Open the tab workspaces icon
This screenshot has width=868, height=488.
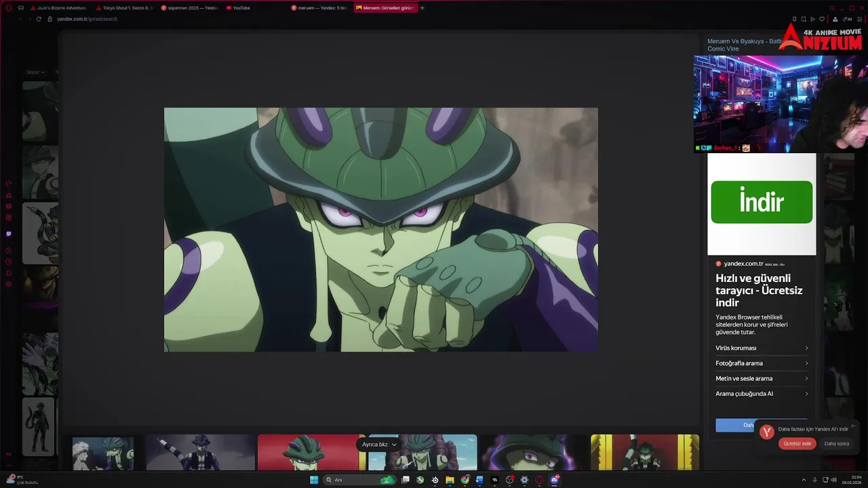click(x=21, y=8)
